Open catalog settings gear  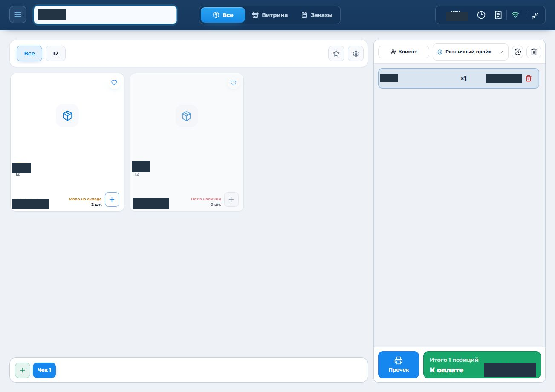[x=356, y=54]
